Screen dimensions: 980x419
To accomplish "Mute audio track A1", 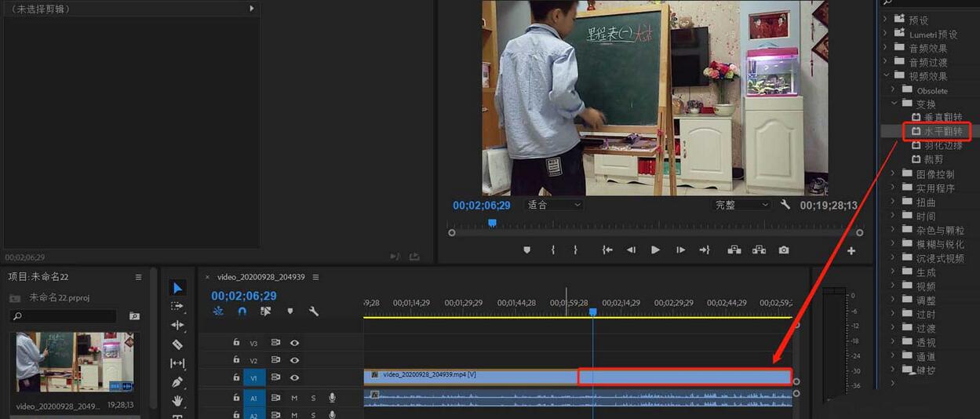I will point(294,398).
